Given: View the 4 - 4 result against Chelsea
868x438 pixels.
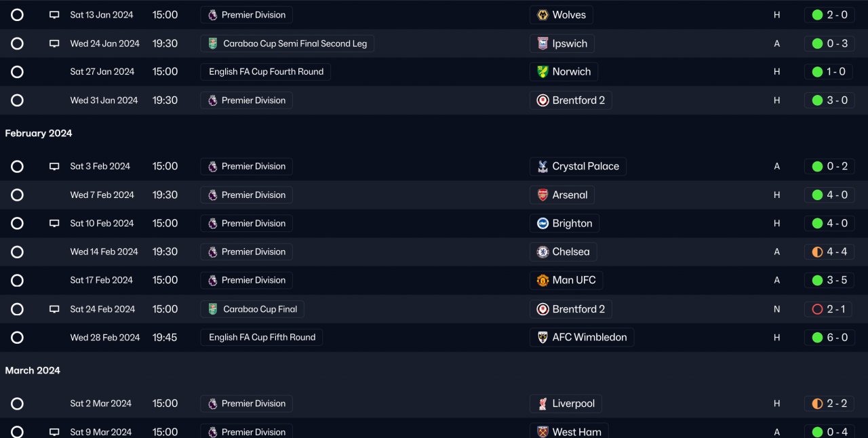Looking at the screenshot, I should 829,252.
